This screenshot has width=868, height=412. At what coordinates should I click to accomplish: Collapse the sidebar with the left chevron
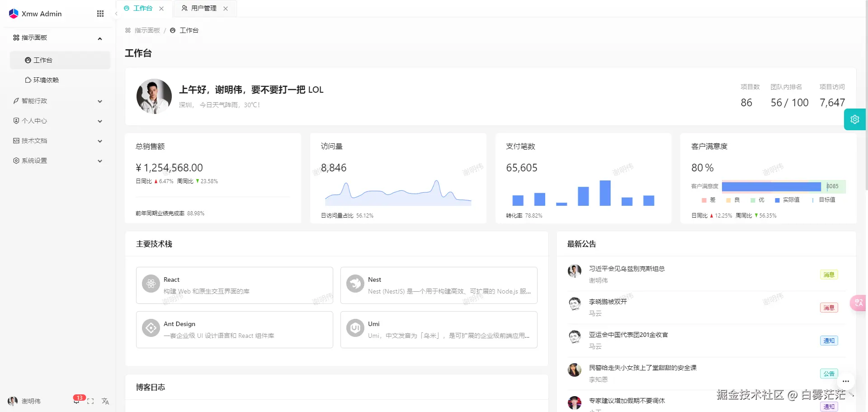pyautogui.click(x=116, y=14)
